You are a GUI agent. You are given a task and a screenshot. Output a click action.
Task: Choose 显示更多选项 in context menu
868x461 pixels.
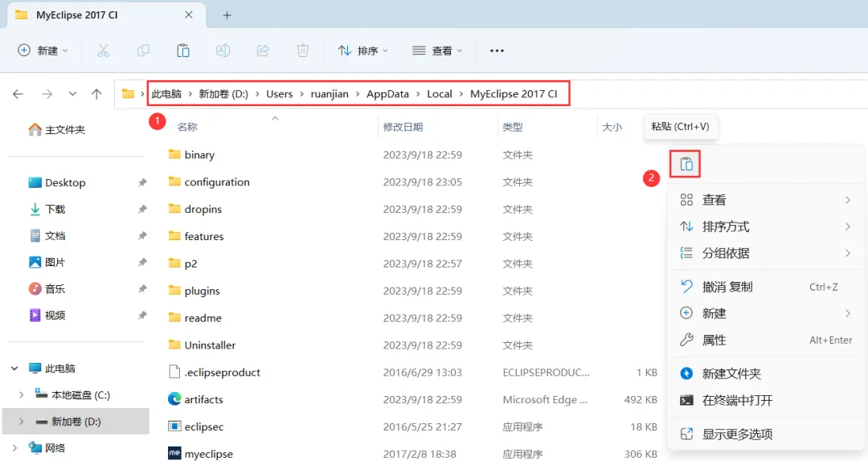pyautogui.click(x=766, y=434)
